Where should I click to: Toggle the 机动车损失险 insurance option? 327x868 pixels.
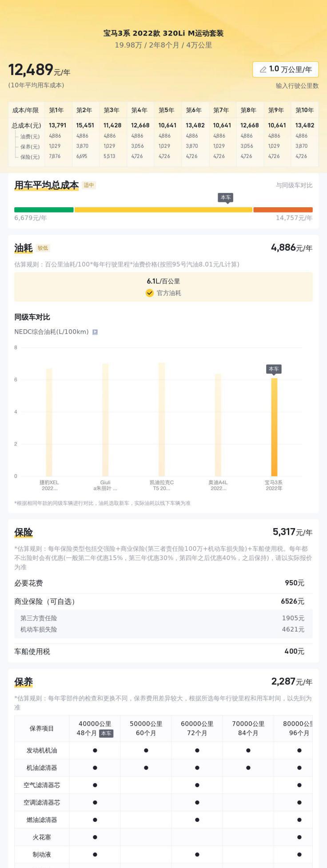tap(163, 629)
